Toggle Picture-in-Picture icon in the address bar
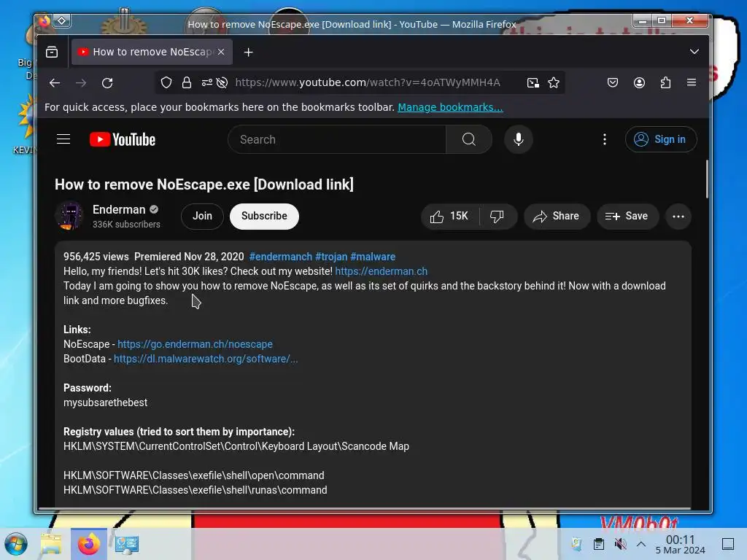747x560 pixels. tap(533, 83)
